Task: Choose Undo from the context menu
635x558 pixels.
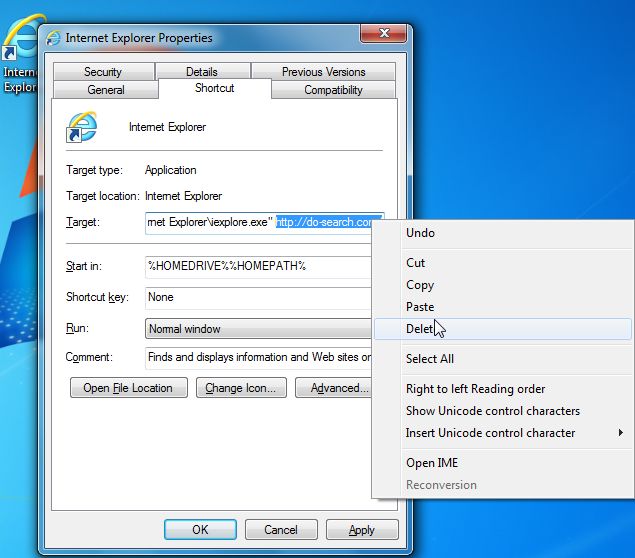Action: [503, 233]
